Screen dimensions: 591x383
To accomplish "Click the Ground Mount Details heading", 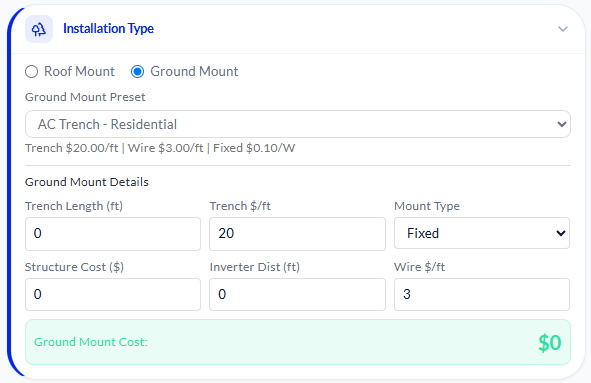I will coord(87,182).
